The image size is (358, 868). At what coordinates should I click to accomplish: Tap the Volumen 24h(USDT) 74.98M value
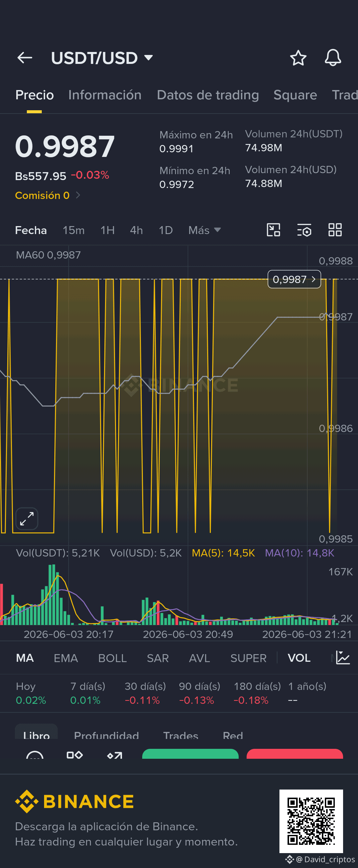click(x=264, y=148)
